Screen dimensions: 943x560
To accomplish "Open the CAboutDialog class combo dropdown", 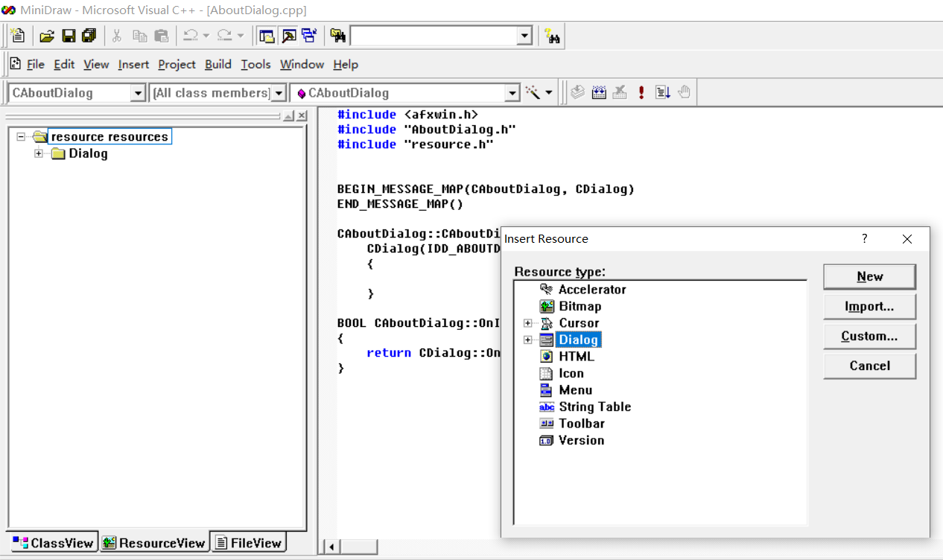I will click(x=138, y=93).
